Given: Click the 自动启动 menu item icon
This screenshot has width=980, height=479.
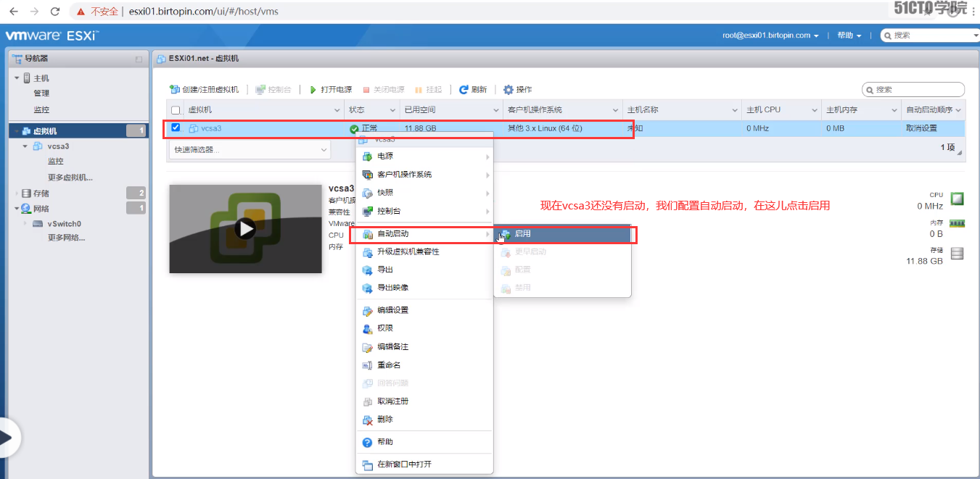Looking at the screenshot, I should [x=367, y=234].
